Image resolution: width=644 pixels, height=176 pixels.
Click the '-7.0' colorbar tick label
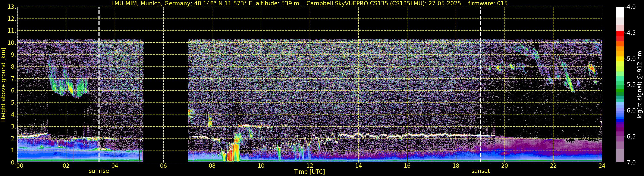pyautogui.click(x=631, y=163)
